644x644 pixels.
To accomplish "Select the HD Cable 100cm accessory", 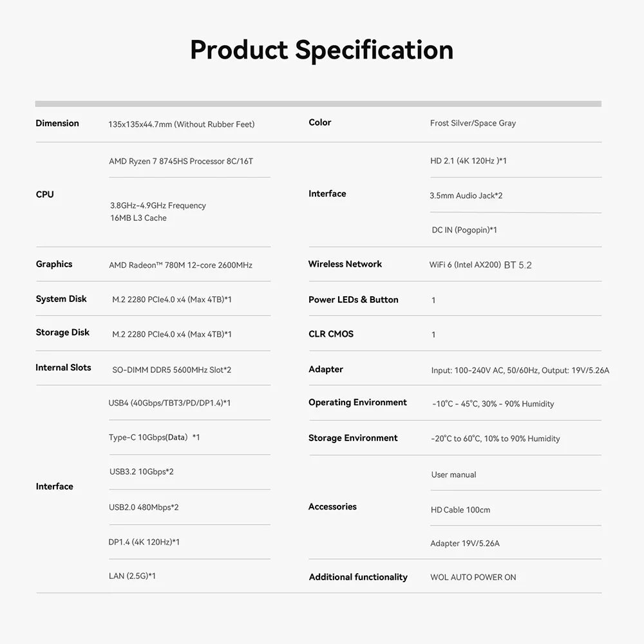I will [x=460, y=510].
